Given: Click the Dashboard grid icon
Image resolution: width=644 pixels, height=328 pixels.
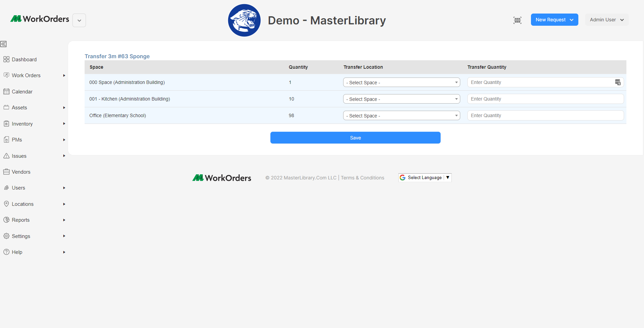Looking at the screenshot, I should [6, 59].
